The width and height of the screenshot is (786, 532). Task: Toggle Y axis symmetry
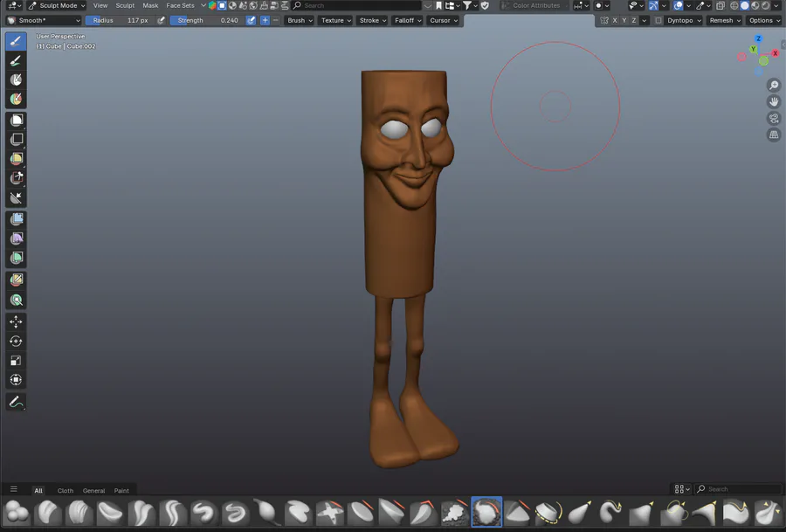point(624,21)
